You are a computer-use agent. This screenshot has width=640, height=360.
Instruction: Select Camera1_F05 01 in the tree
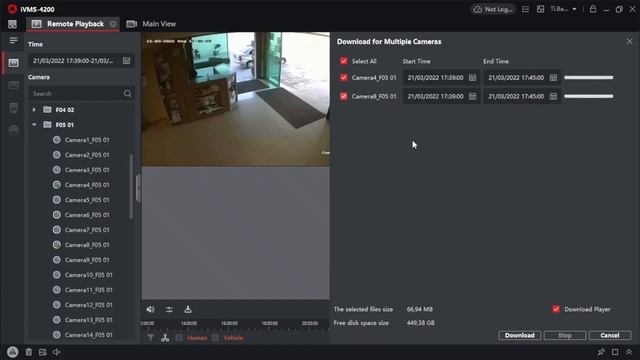tap(87, 140)
